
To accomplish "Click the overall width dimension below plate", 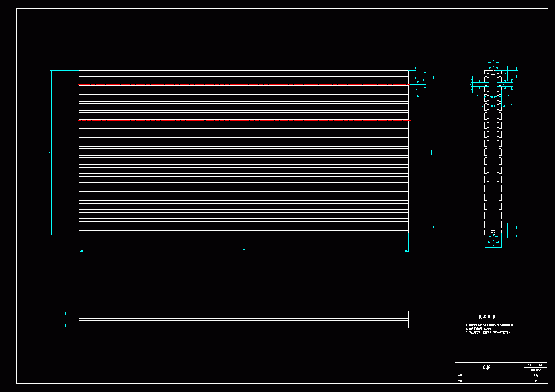I will (x=244, y=251).
